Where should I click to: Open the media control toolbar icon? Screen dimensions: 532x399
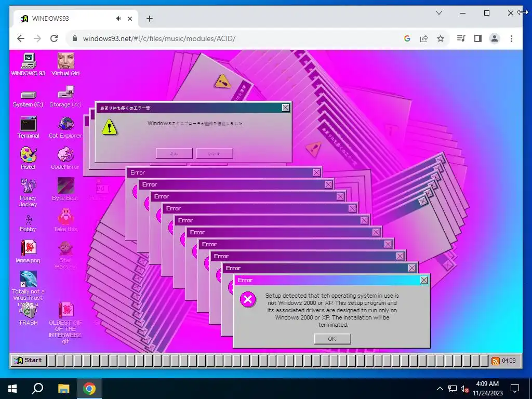coord(461,38)
